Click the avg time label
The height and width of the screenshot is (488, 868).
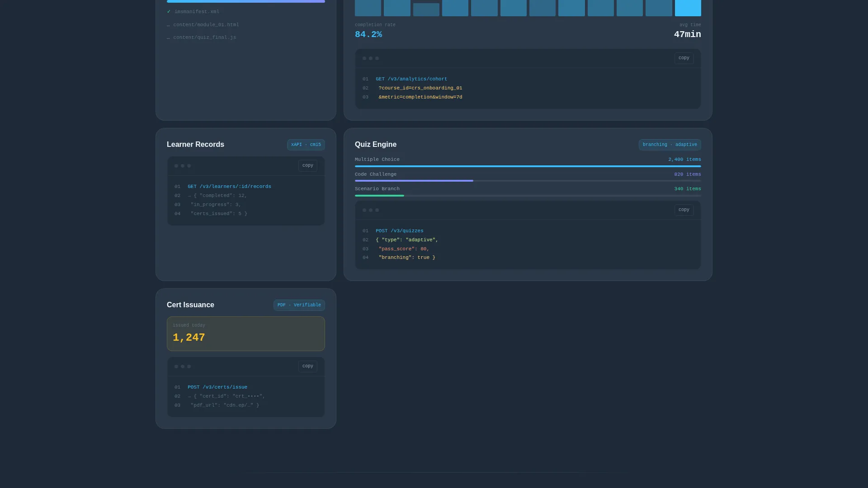coord(690,25)
